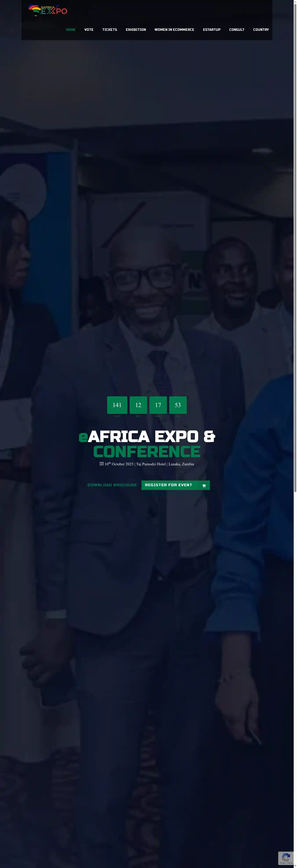Viewport: 297px width, 868px height.
Task: Click the eAfrica Expo logo
Action: (48, 10)
